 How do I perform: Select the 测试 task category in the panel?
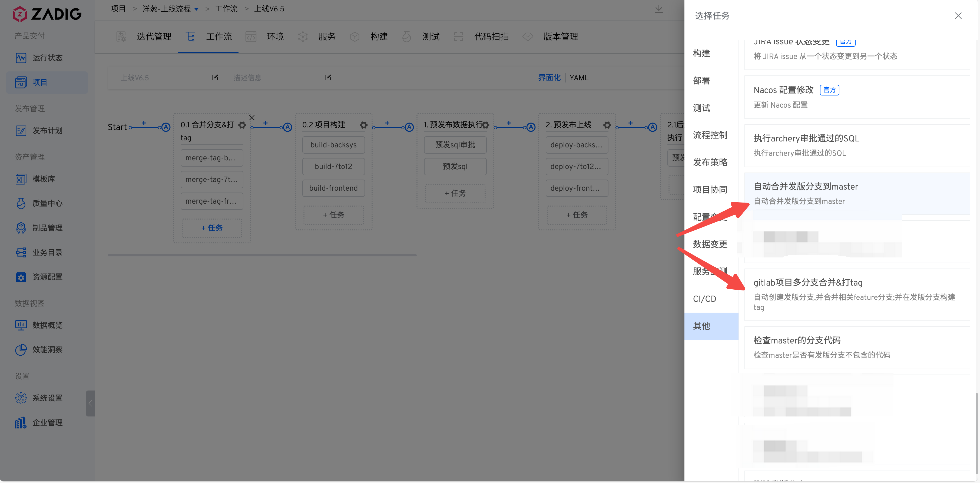(711, 108)
